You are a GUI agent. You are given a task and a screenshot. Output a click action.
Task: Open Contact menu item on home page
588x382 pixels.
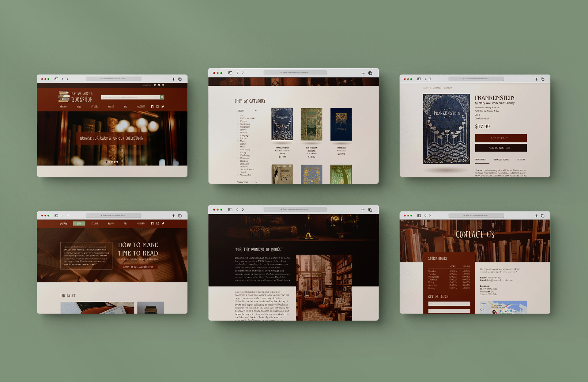[141, 107]
